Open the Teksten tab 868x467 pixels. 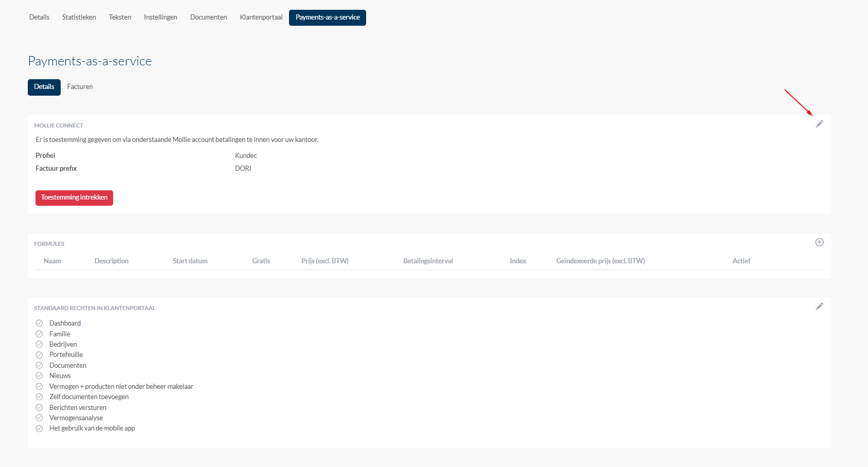coord(120,17)
